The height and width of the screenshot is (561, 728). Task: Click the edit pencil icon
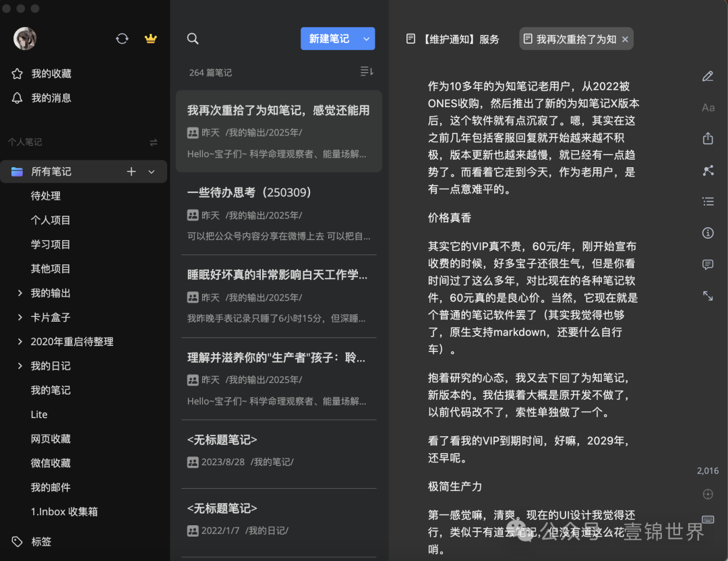[x=708, y=76]
